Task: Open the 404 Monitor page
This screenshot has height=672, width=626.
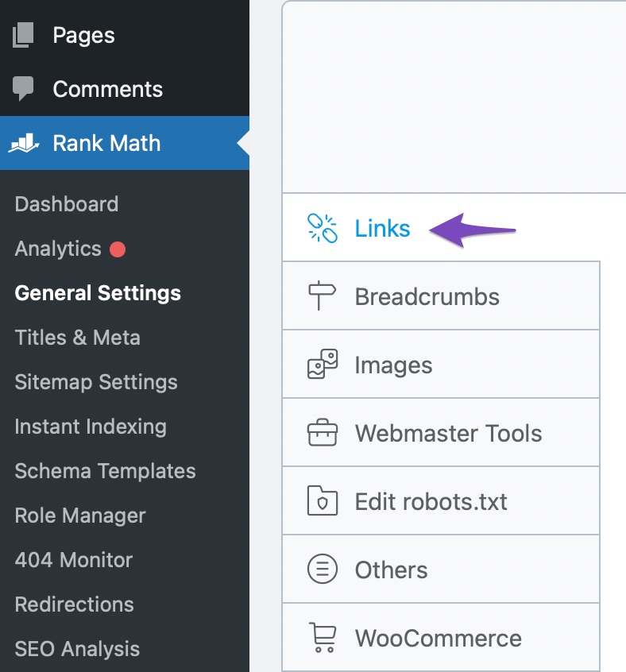Action: (x=74, y=560)
